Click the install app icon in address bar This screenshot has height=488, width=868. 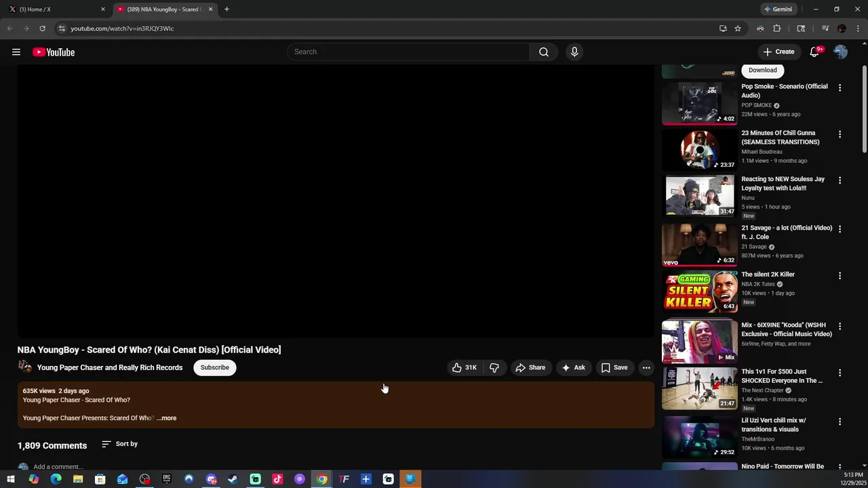click(x=723, y=28)
